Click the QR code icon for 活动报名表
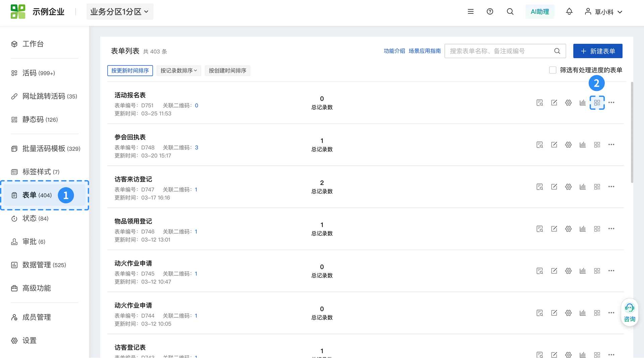 coord(597,103)
